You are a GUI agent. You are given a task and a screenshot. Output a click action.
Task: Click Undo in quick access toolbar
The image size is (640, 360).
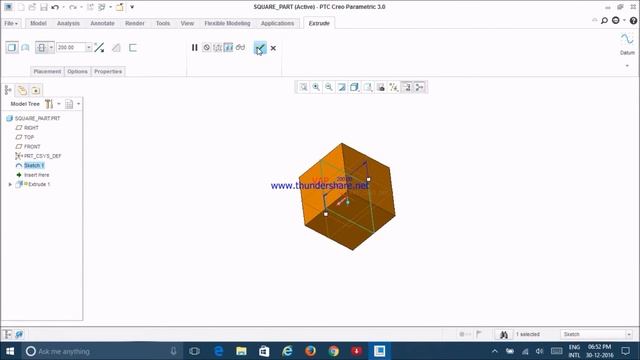pos(55,7)
